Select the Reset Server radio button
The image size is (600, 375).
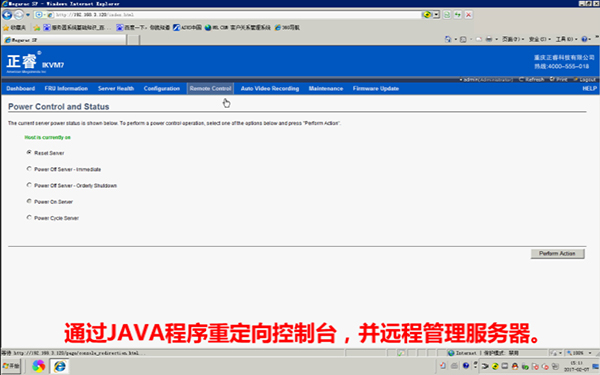[29, 152]
